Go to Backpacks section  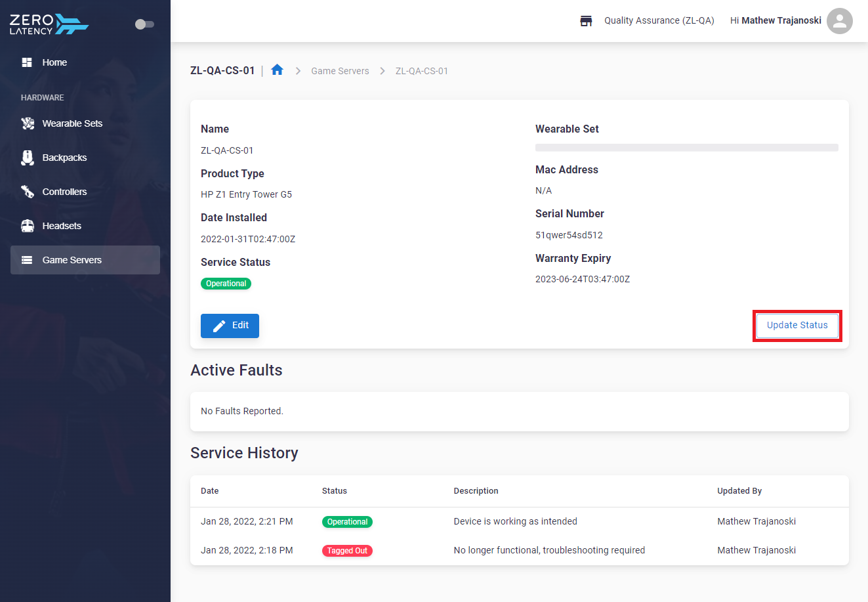85,158
